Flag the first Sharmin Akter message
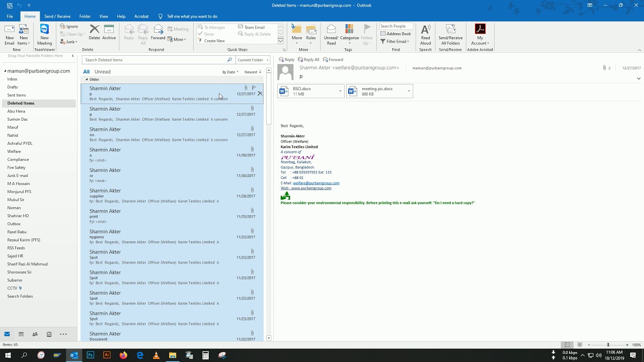The height and width of the screenshot is (362, 644). (254, 88)
